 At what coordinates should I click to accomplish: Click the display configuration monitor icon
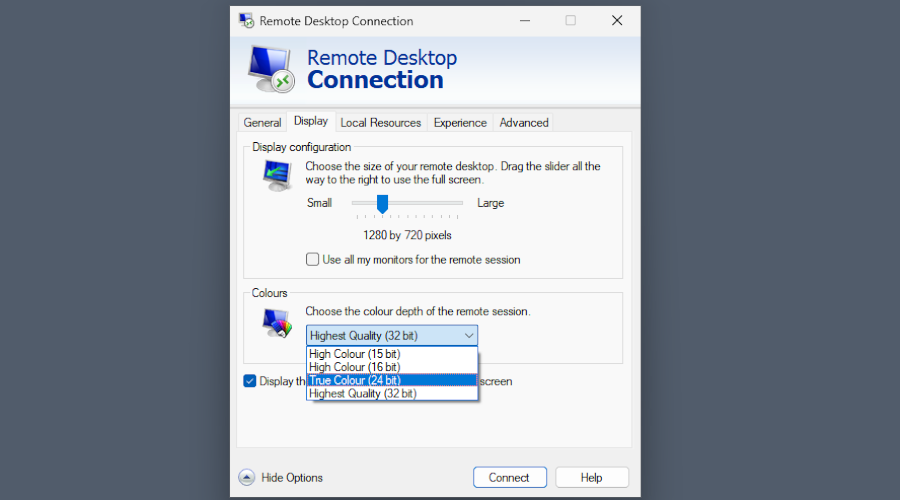[277, 175]
